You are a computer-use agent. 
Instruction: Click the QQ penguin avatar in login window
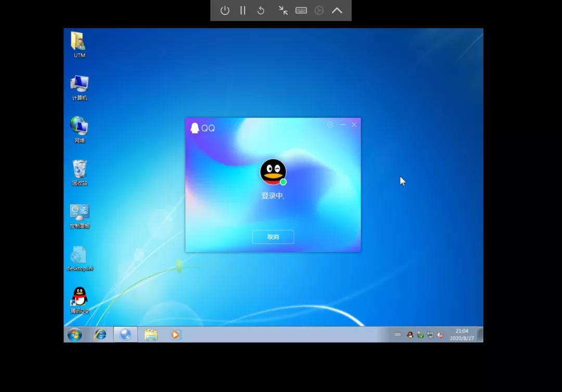273,172
